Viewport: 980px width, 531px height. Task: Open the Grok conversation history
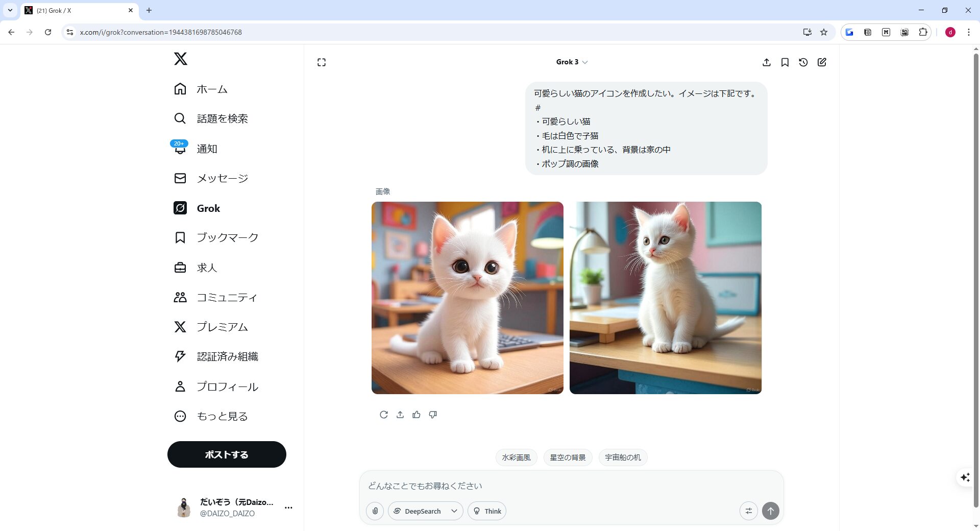[x=803, y=62]
